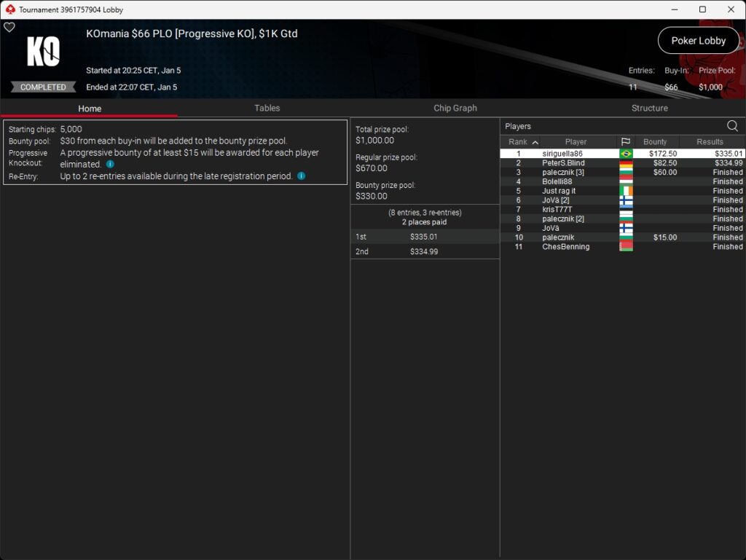746x560 pixels.
Task: Open player search magnifier icon
Action: tap(732, 126)
